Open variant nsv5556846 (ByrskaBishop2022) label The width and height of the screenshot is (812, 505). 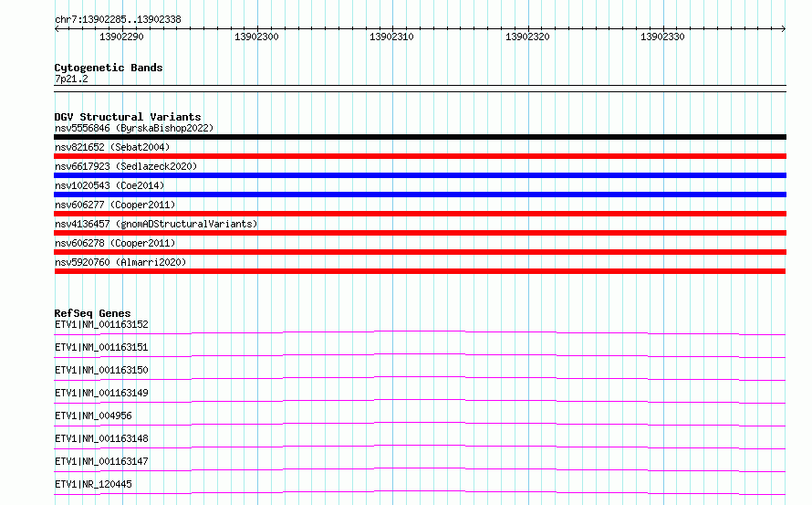tap(134, 128)
